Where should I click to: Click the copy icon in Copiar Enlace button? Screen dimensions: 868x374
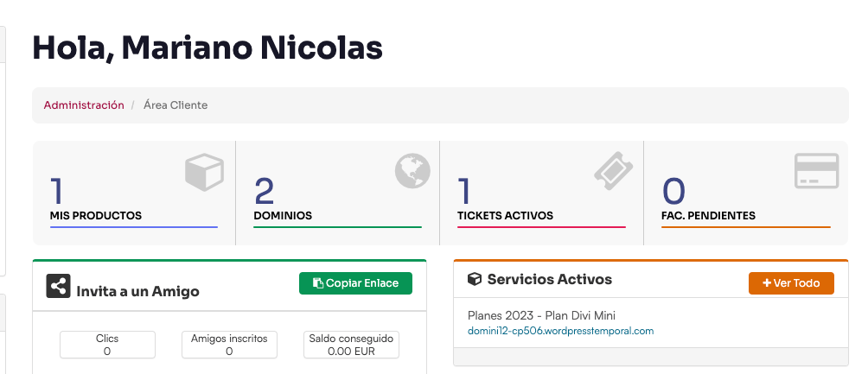pos(318,283)
